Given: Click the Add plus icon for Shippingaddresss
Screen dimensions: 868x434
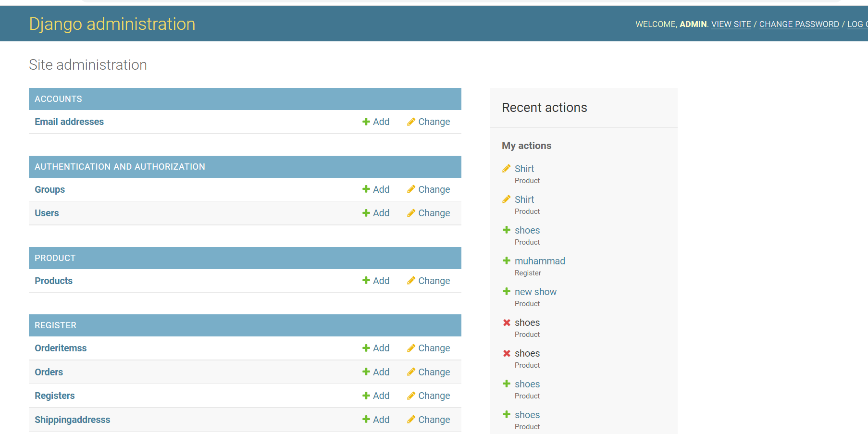Looking at the screenshot, I should 366,420.
